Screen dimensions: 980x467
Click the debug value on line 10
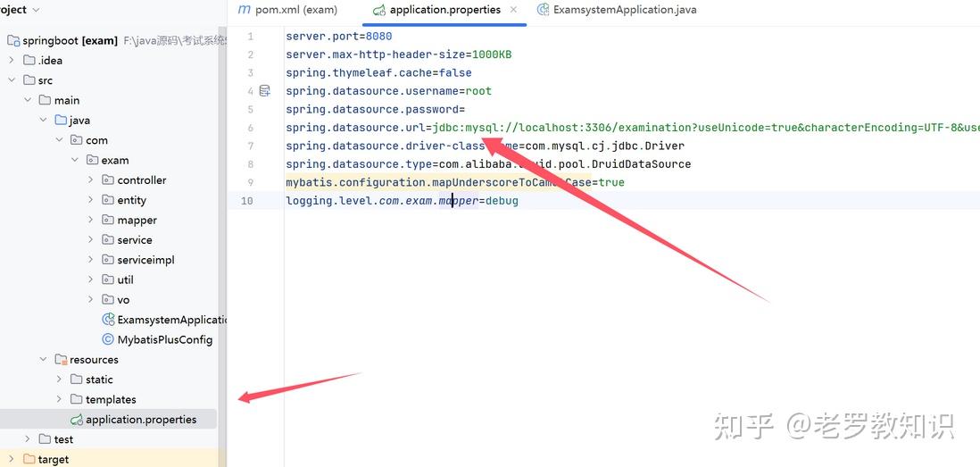502,201
